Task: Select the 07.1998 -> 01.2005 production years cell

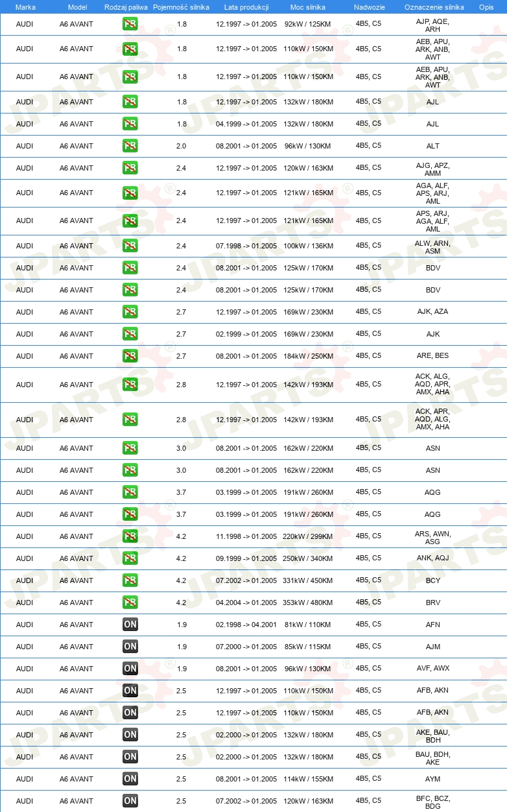Action: point(246,246)
